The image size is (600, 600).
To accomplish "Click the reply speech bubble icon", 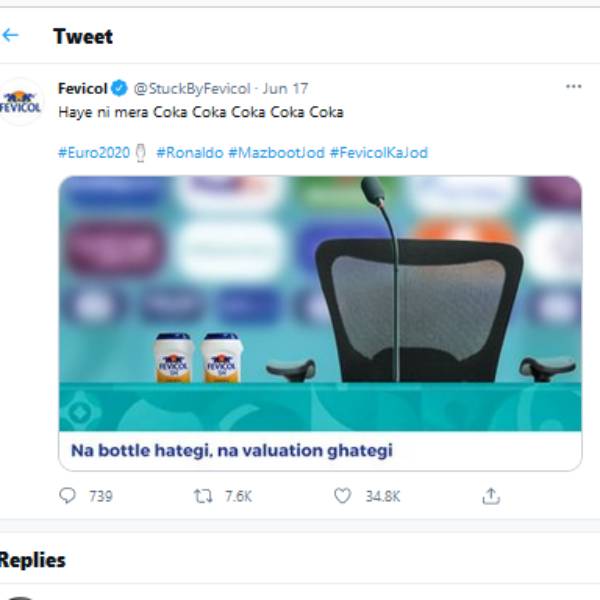I will (x=68, y=496).
